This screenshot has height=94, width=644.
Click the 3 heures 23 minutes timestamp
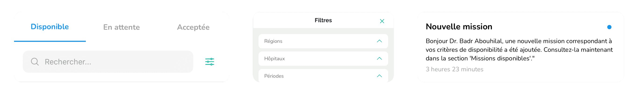pyautogui.click(x=454, y=69)
